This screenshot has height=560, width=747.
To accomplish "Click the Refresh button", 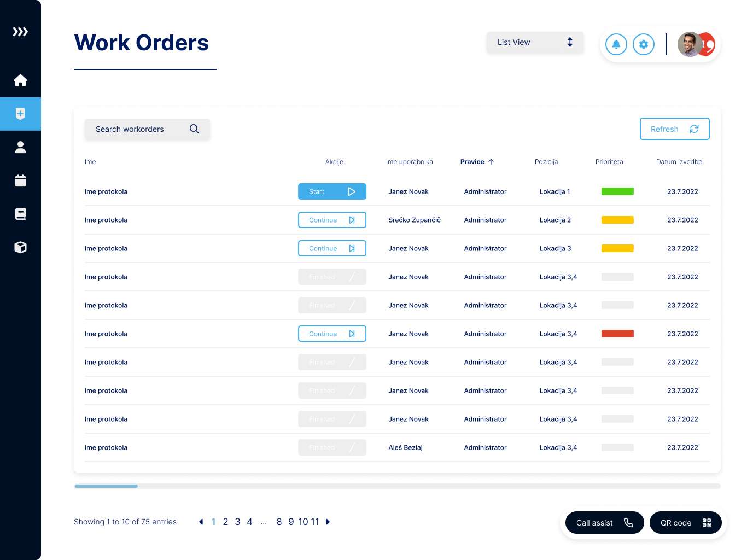I will (x=674, y=129).
